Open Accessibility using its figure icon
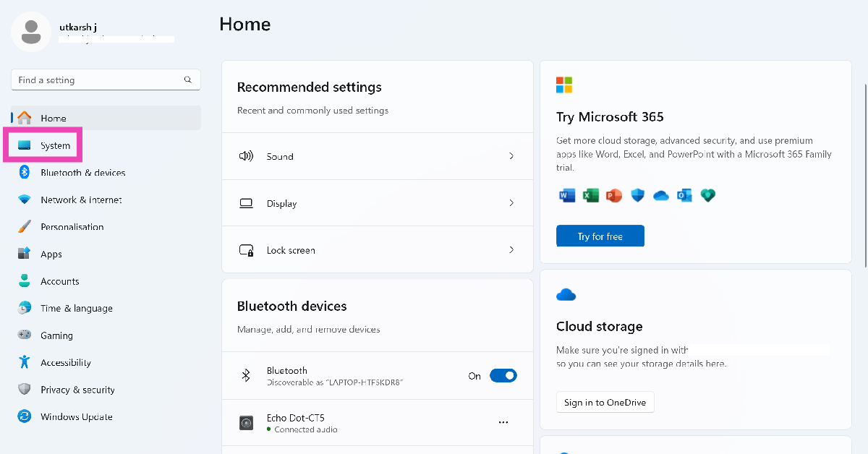868x454 pixels. pos(25,362)
